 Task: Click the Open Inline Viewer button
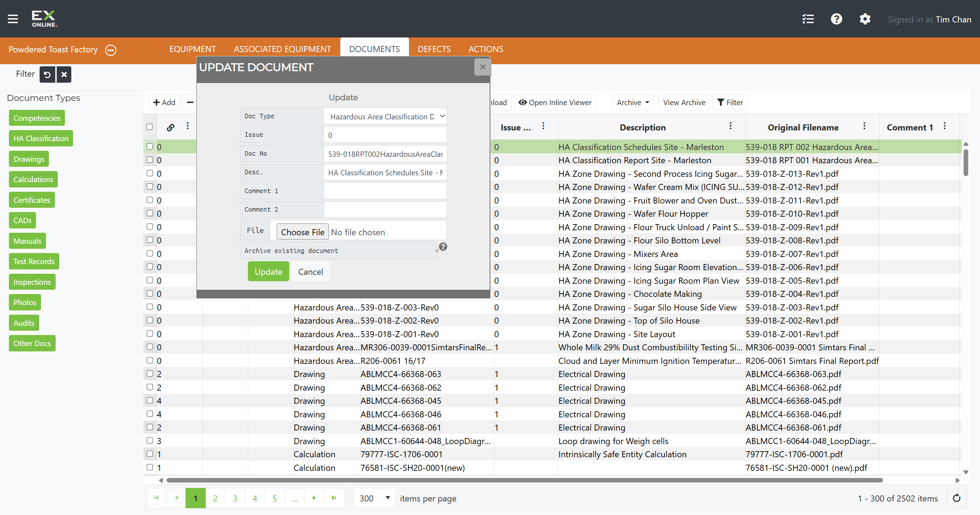(555, 103)
